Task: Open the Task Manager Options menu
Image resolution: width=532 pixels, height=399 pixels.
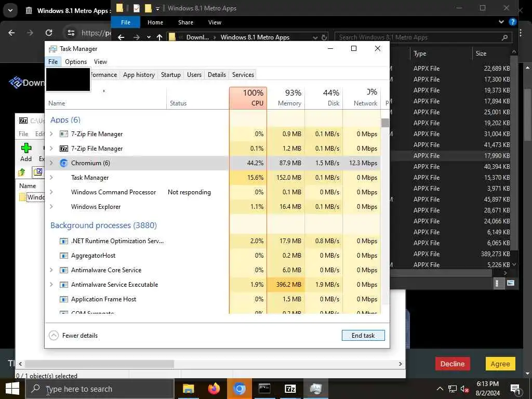Action: point(76,62)
